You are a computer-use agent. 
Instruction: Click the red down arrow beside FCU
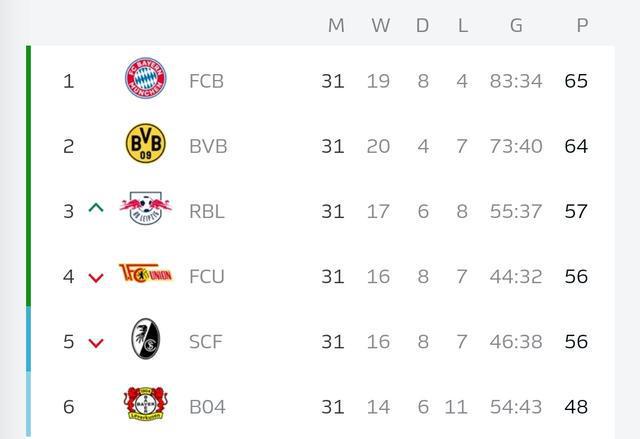(x=96, y=277)
